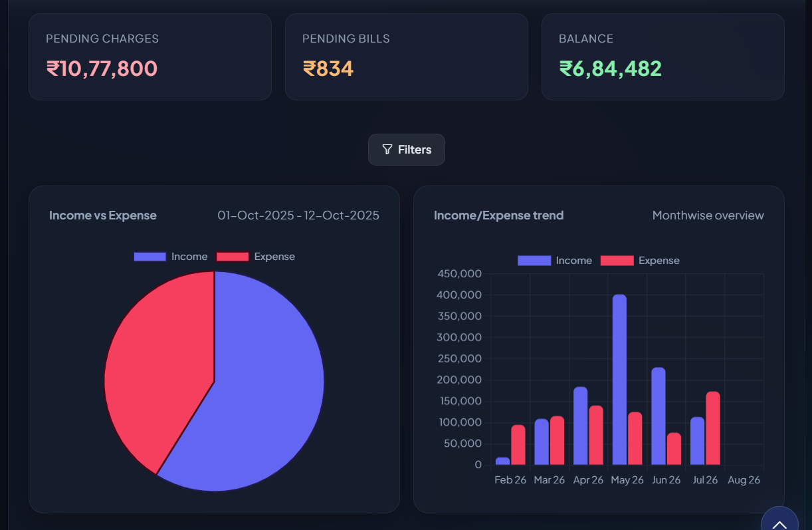Click the Feb 26 income bar
Screen dimensions: 812x530
(x=503, y=461)
